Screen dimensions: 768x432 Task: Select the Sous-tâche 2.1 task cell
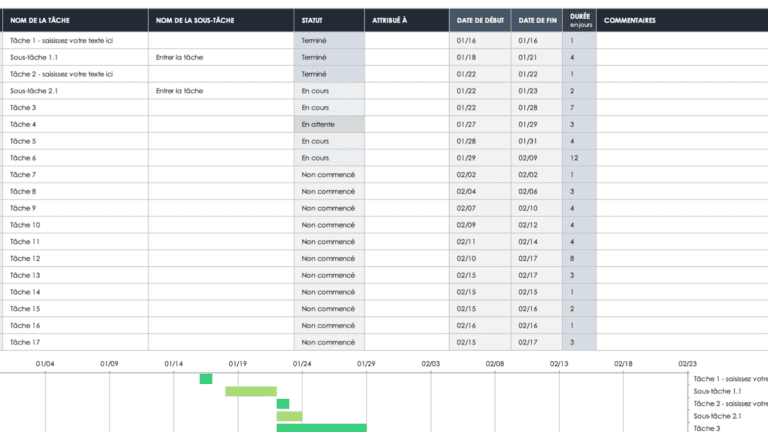(75, 91)
